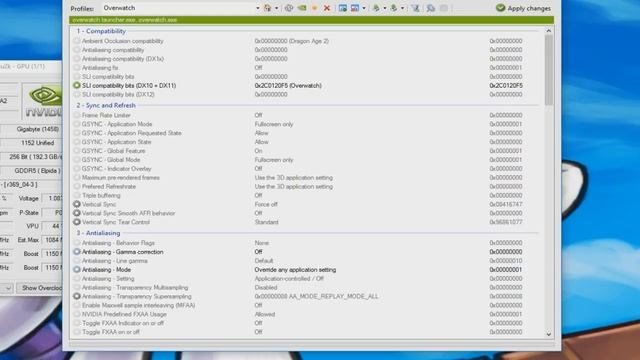Select GSYNC - Application Mode setting
The height and width of the screenshot is (360, 640).
click(117, 124)
